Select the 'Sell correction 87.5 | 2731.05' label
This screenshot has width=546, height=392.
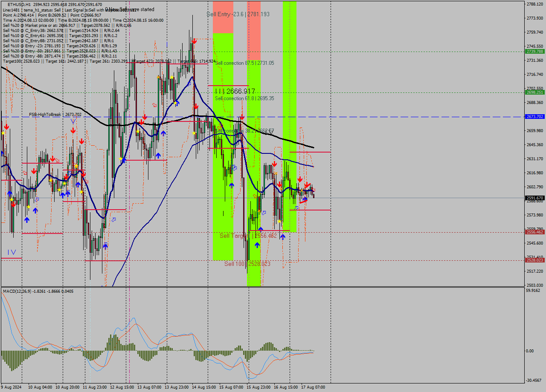[245, 63]
